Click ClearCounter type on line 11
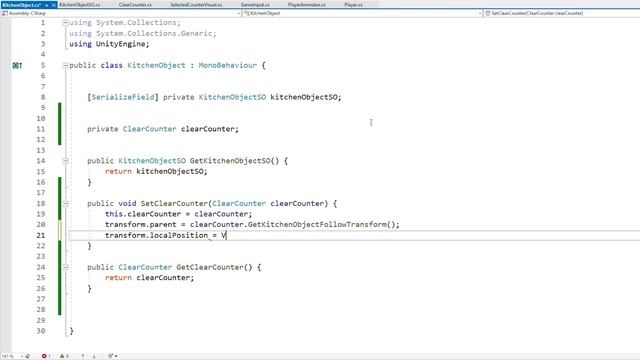Image resolution: width=640 pixels, height=360 pixels. click(149, 129)
